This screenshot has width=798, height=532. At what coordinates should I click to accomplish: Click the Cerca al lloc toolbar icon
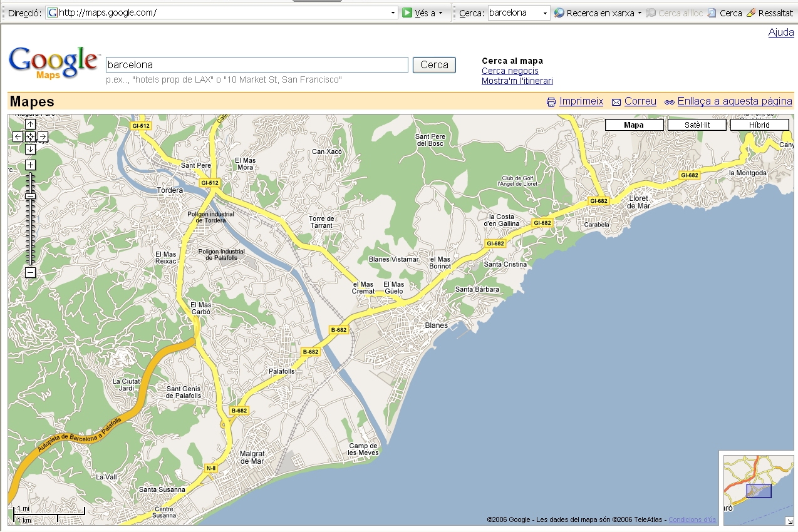pyautogui.click(x=651, y=13)
